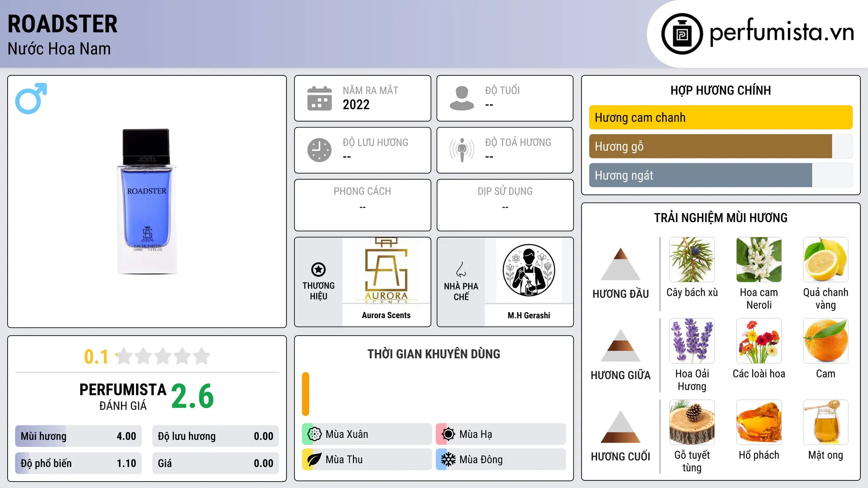868x488 pixels.
Task: Click the Thời Gian Khuyên Dùng heading
Action: (434, 354)
